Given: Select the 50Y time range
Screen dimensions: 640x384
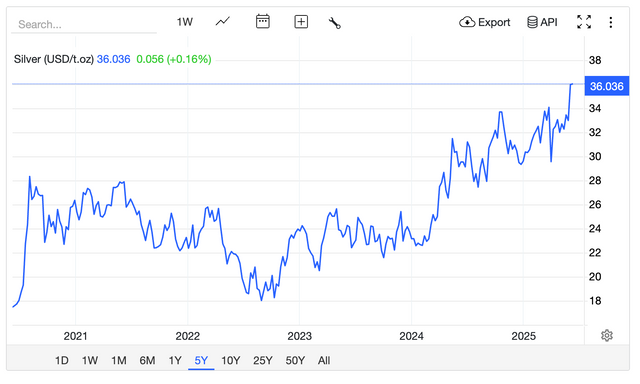Looking at the screenshot, I should (x=295, y=360).
